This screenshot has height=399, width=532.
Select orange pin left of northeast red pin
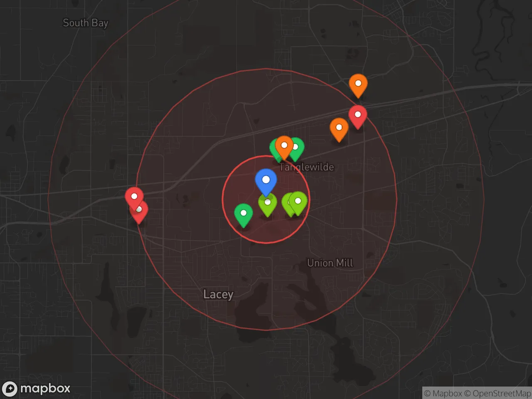tap(339, 128)
